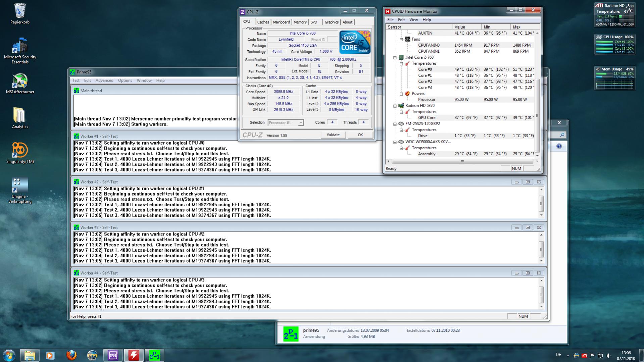Switch to the Memory tab in CPU-Z
Image resolution: width=644 pixels, height=362 pixels.
pyautogui.click(x=300, y=22)
